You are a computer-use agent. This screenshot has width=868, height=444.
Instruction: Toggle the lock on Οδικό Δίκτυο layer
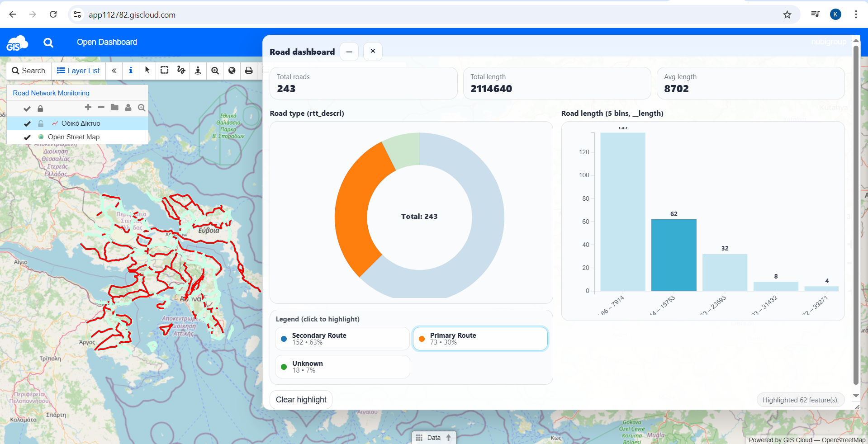[41, 123]
